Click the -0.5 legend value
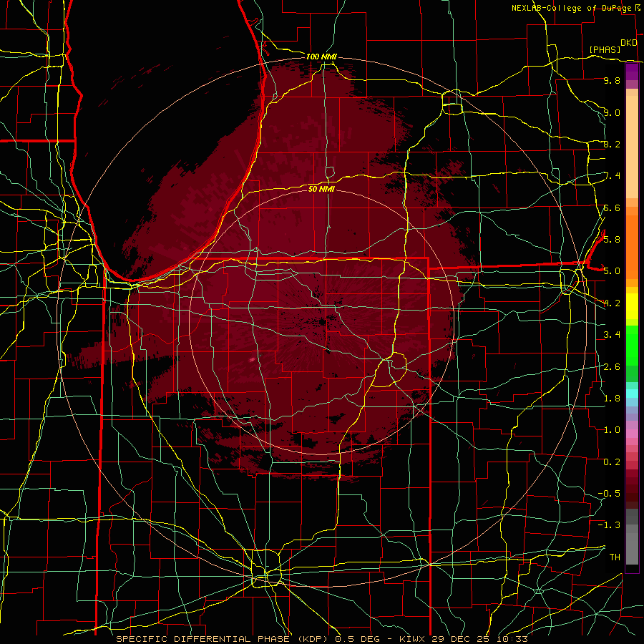 pyautogui.click(x=609, y=493)
